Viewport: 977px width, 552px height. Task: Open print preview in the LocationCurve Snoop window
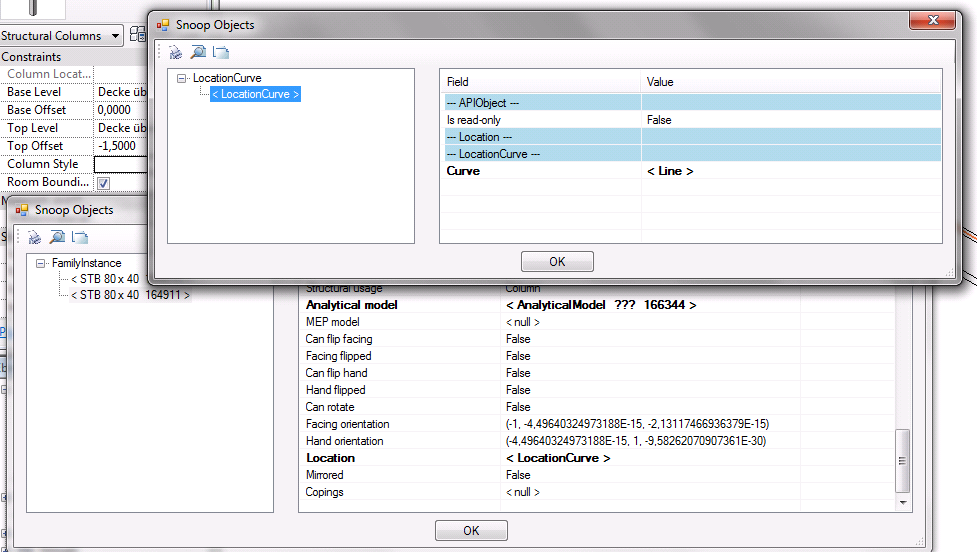click(x=198, y=52)
